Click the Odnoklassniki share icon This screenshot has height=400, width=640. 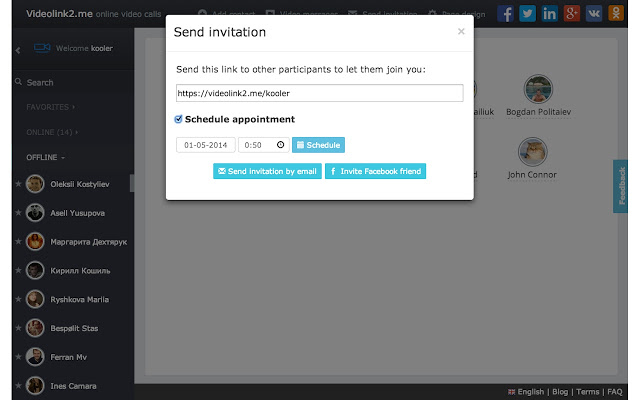(x=616, y=14)
